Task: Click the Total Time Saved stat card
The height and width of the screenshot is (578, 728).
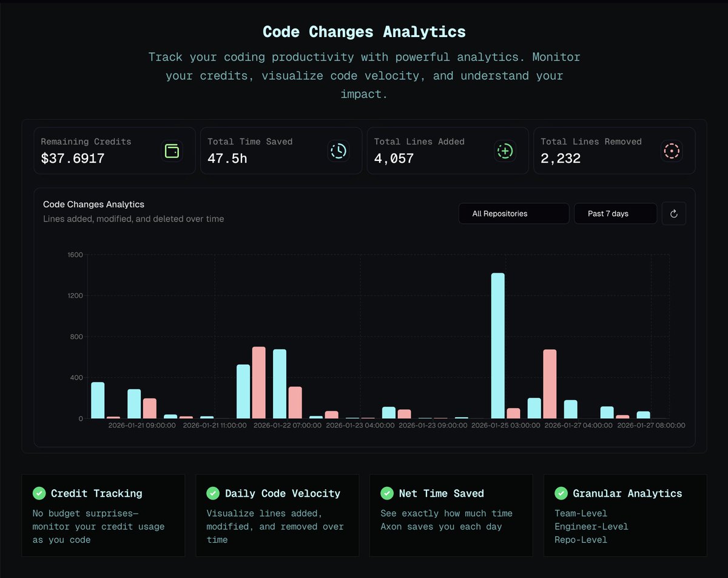Action: point(281,151)
